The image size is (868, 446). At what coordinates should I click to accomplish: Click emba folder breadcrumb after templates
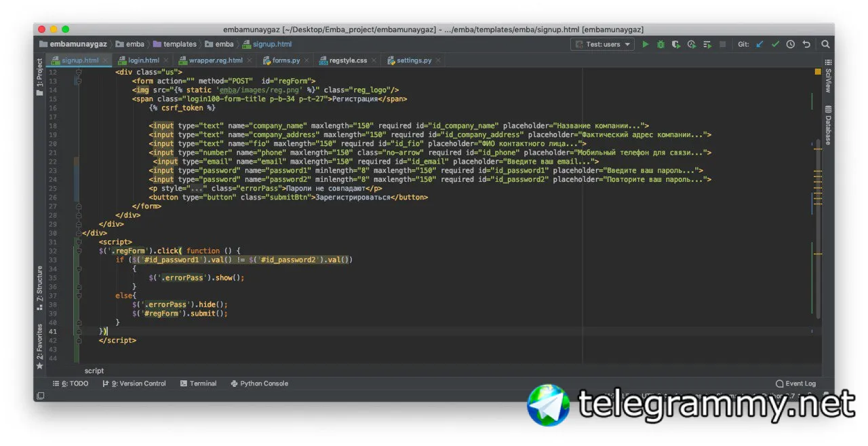(x=219, y=44)
